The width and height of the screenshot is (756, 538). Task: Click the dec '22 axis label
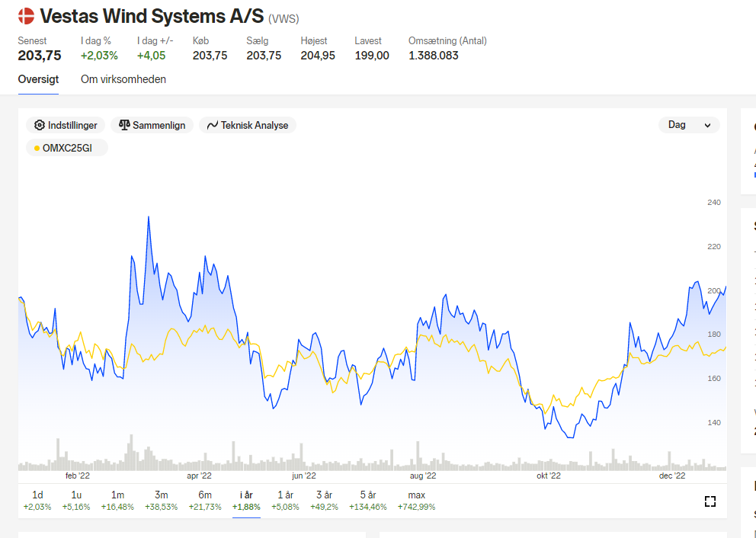(672, 476)
